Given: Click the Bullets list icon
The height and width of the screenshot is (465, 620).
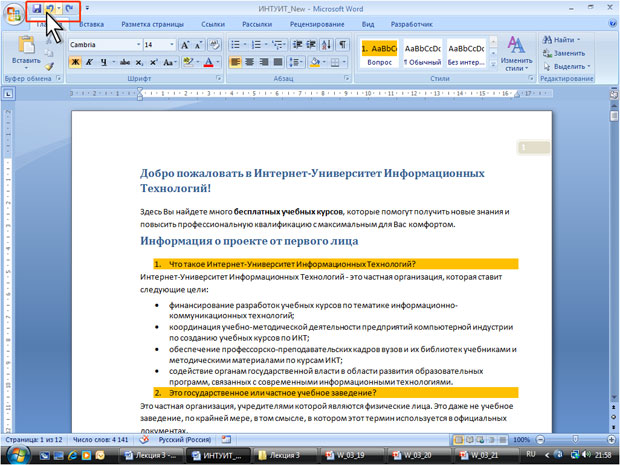Looking at the screenshot, I should (235, 45).
